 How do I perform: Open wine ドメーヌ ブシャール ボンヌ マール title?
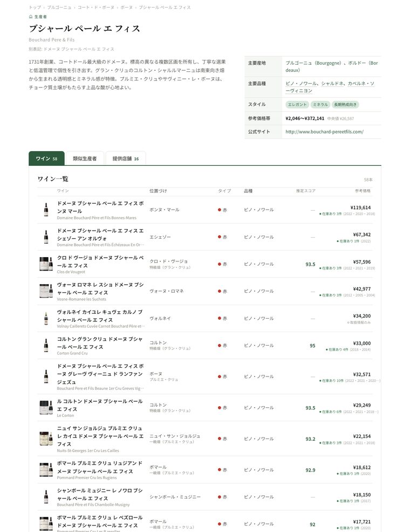tap(100, 207)
